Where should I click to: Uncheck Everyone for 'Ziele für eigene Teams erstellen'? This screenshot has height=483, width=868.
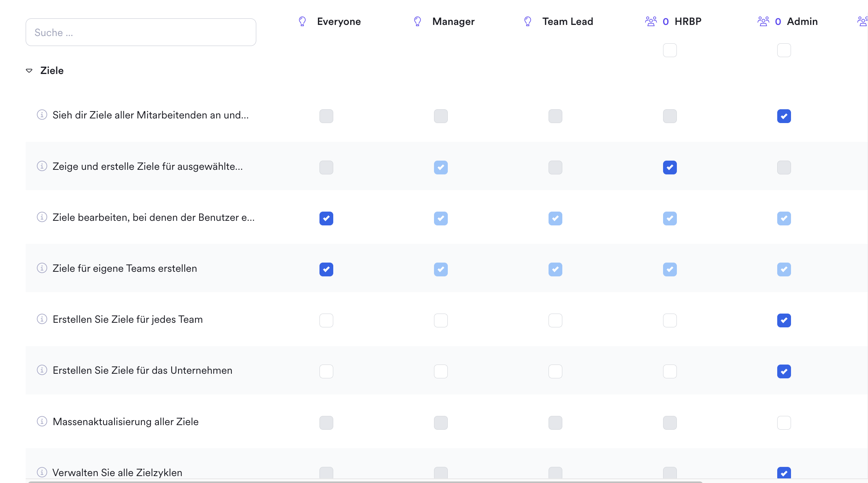click(x=326, y=269)
